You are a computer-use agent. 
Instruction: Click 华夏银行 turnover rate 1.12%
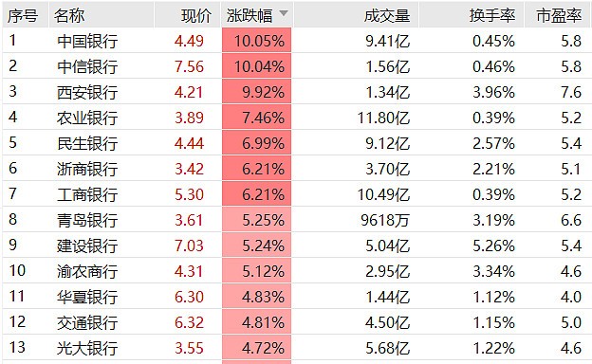pyautogui.click(x=494, y=297)
